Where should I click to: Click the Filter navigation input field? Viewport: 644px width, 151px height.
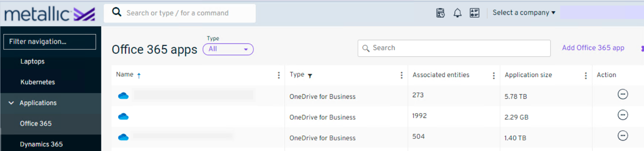[50, 42]
